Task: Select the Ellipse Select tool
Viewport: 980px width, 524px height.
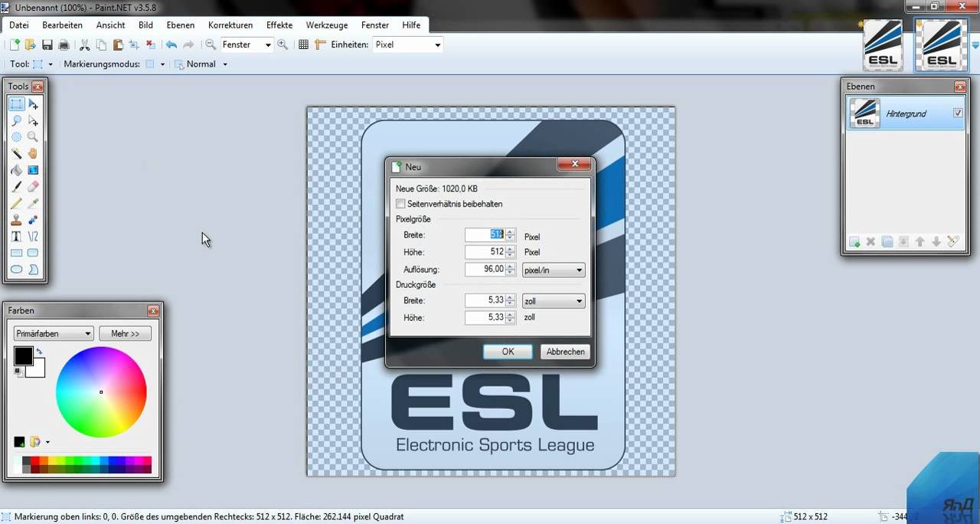Action: click(16, 137)
